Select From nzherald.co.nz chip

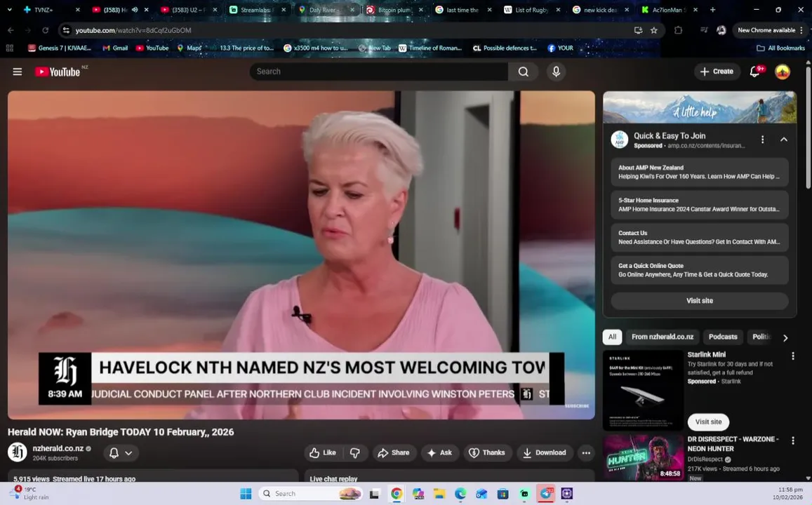(663, 337)
